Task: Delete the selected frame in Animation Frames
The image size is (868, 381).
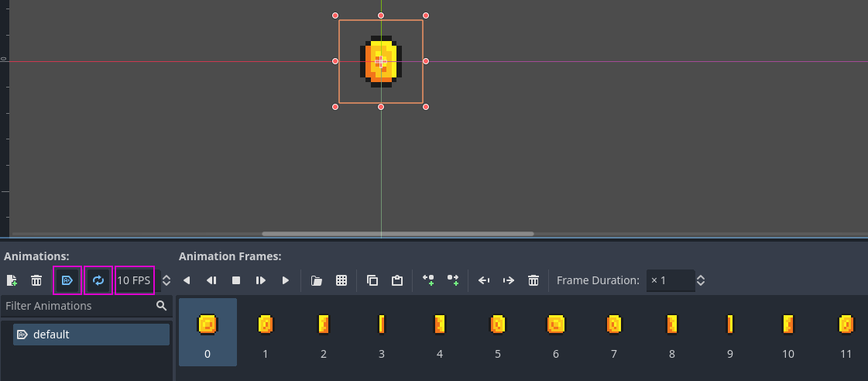Action: pyautogui.click(x=533, y=280)
